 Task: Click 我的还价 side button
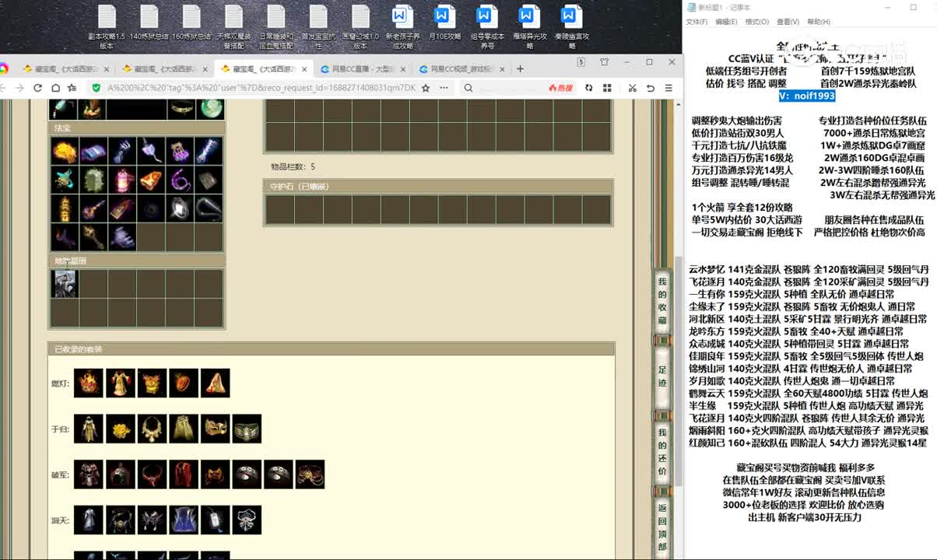662,452
